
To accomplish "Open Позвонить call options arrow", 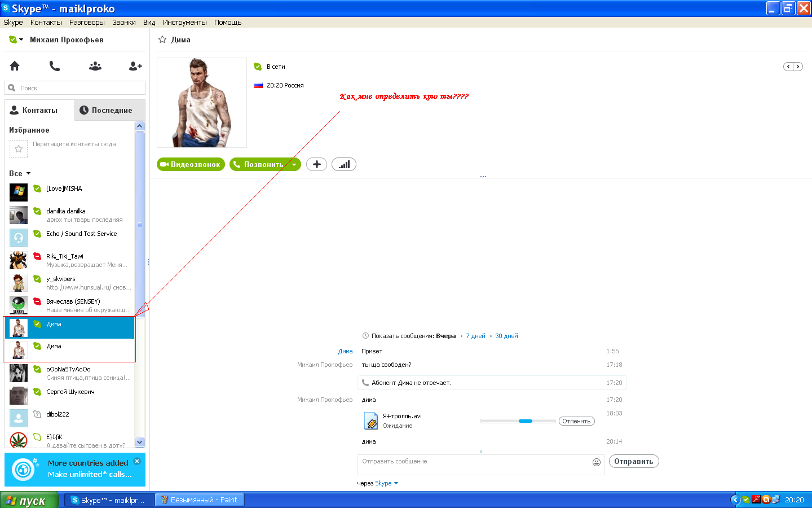I will tap(294, 164).
